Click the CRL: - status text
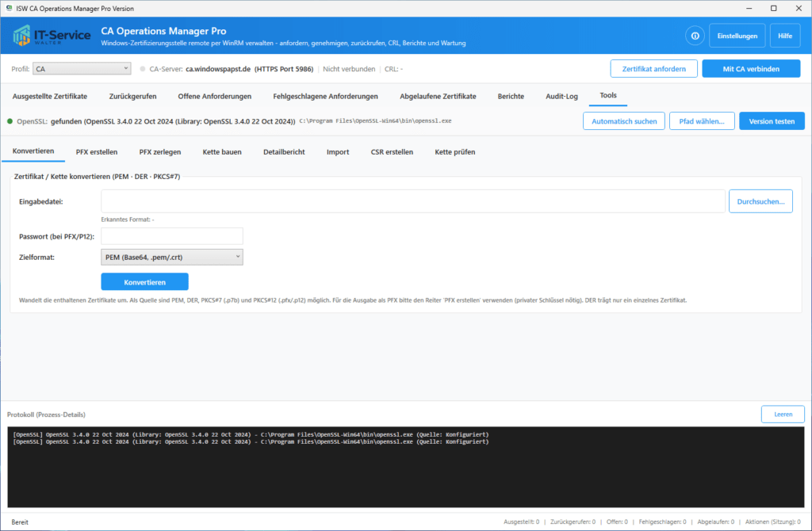Image resolution: width=812 pixels, height=531 pixels. click(393, 69)
